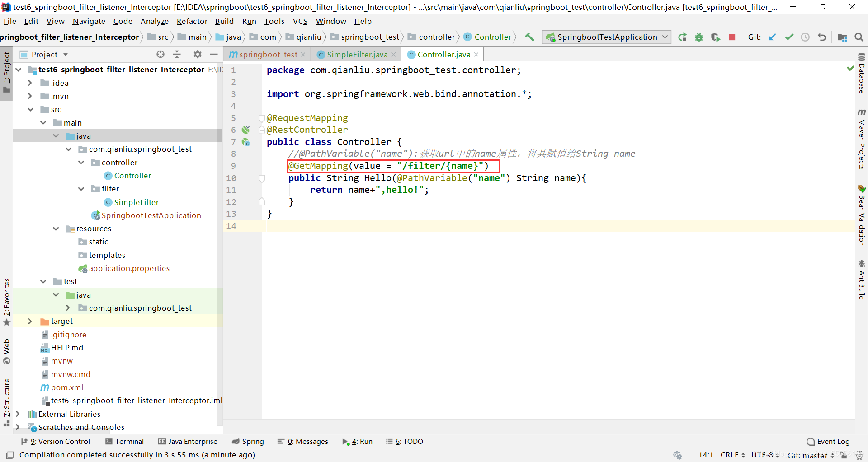This screenshot has width=868, height=462.
Task: Open the Structure side tool window
Action: pos(6,402)
